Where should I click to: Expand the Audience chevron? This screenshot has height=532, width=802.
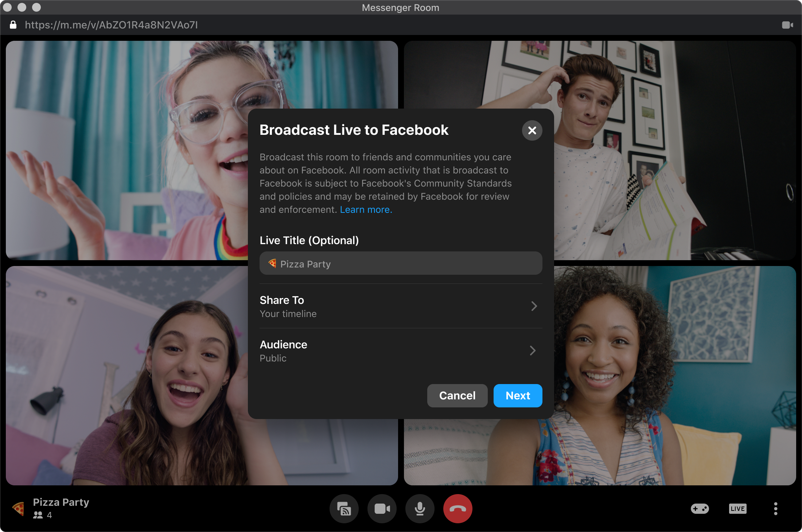(x=533, y=351)
